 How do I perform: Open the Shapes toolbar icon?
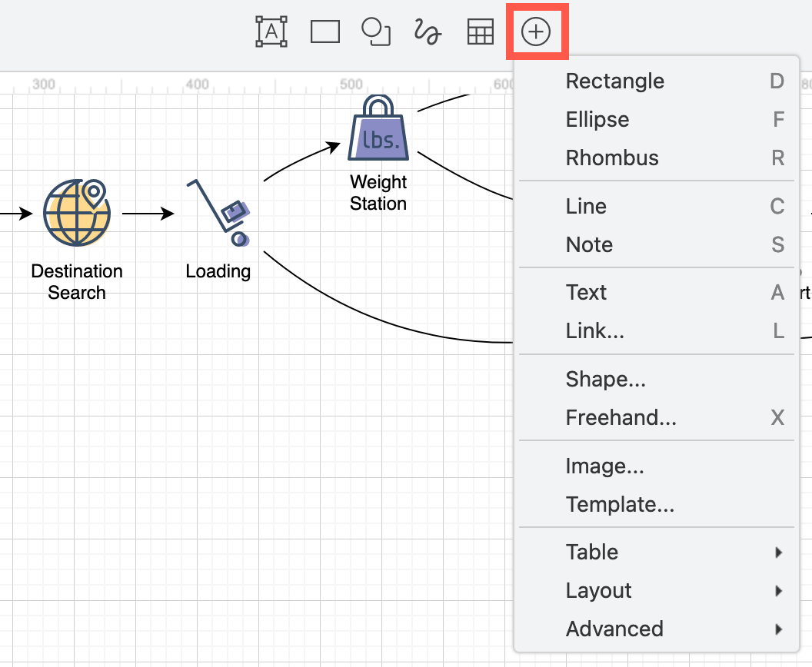[x=376, y=32]
